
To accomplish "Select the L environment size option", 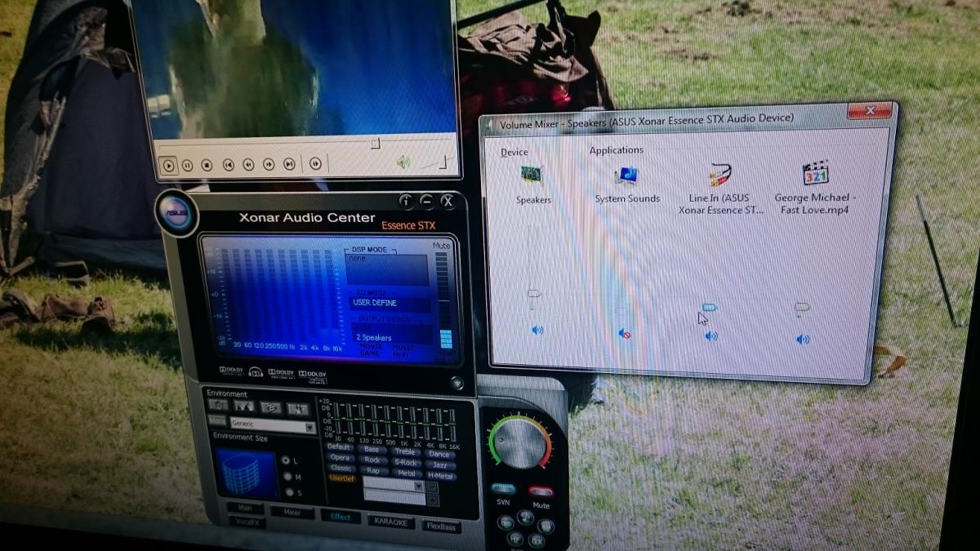I will [286, 460].
